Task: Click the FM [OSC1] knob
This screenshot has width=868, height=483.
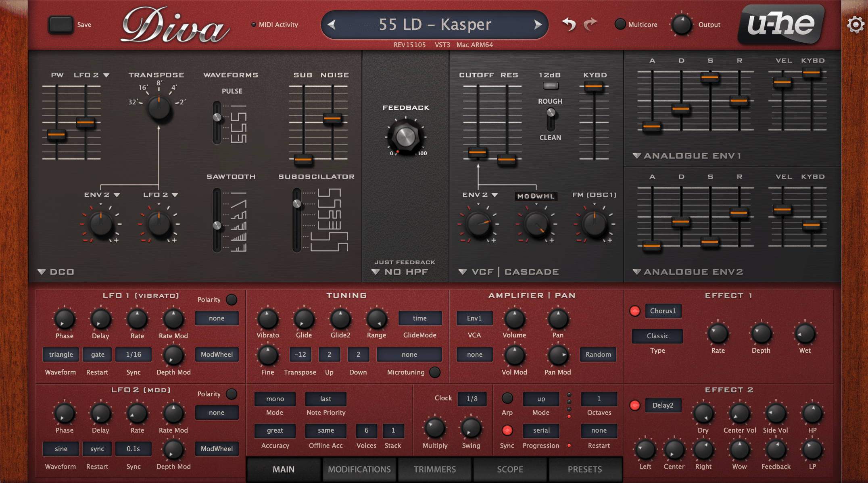Action: [x=594, y=224]
